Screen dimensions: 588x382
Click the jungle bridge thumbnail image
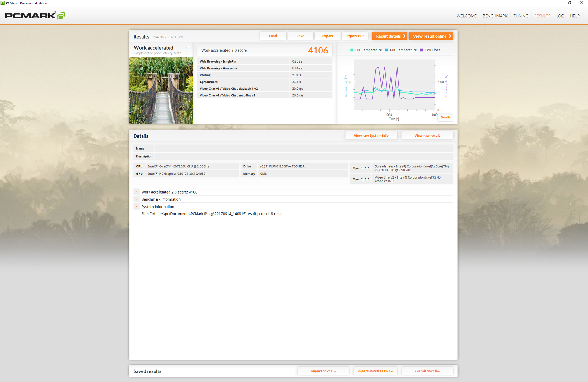click(x=161, y=91)
